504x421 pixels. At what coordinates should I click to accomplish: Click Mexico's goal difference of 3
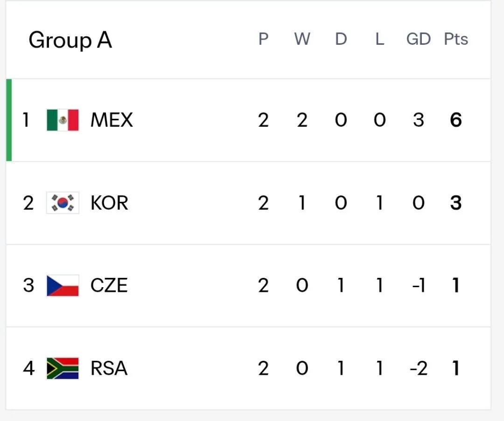[419, 120]
